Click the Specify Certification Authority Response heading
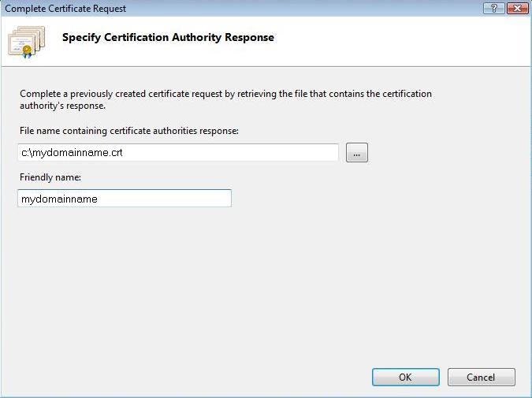532x398 pixels. pyautogui.click(x=168, y=37)
